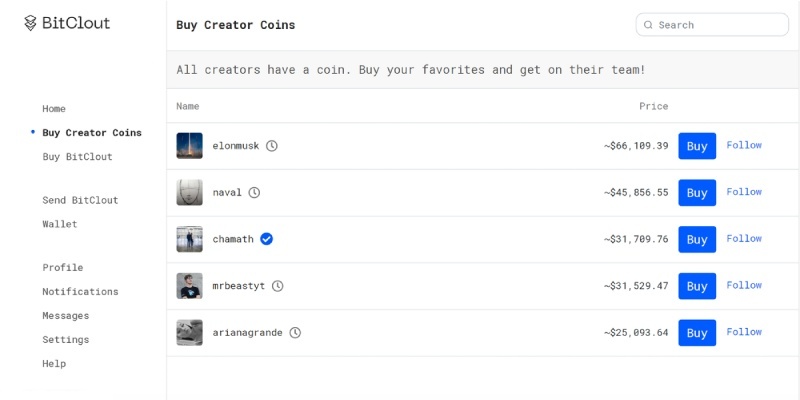Screen dimensions: 800x400
Task: Click the clock icon beside elonmusk
Action: (272, 146)
